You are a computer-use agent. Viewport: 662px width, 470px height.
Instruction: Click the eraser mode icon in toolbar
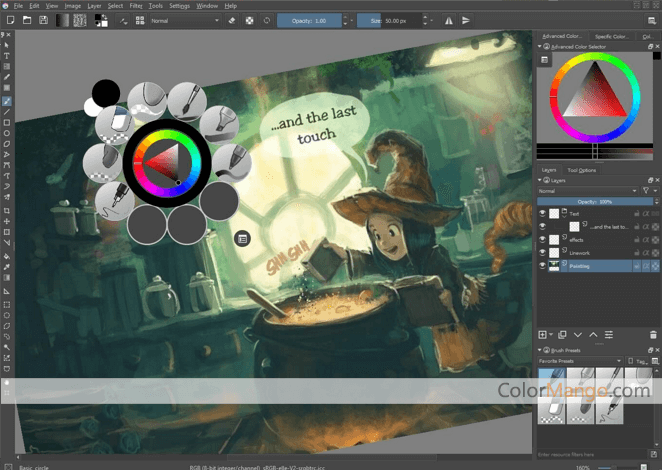pos(231,19)
